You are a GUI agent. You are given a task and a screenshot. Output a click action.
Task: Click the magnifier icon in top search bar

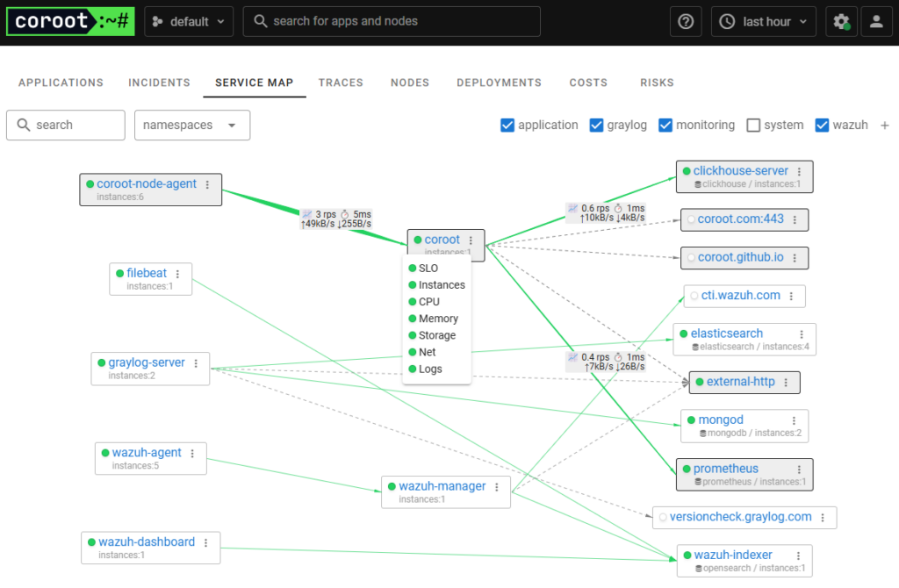coord(260,21)
